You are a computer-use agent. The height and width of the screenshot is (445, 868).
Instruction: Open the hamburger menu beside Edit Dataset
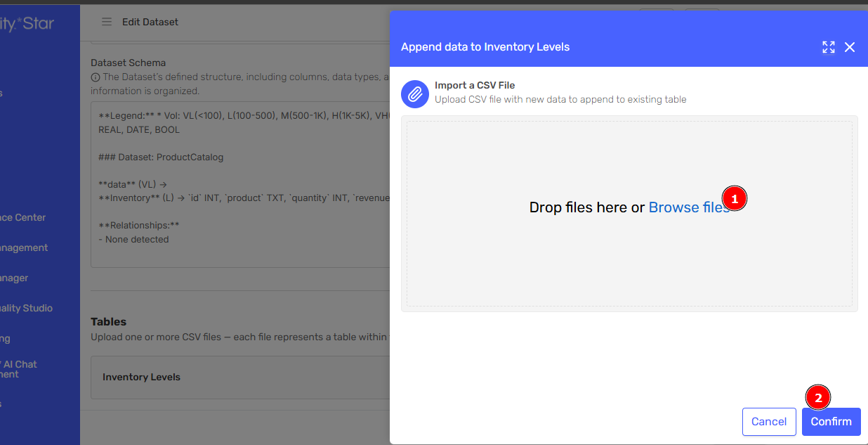tap(107, 22)
